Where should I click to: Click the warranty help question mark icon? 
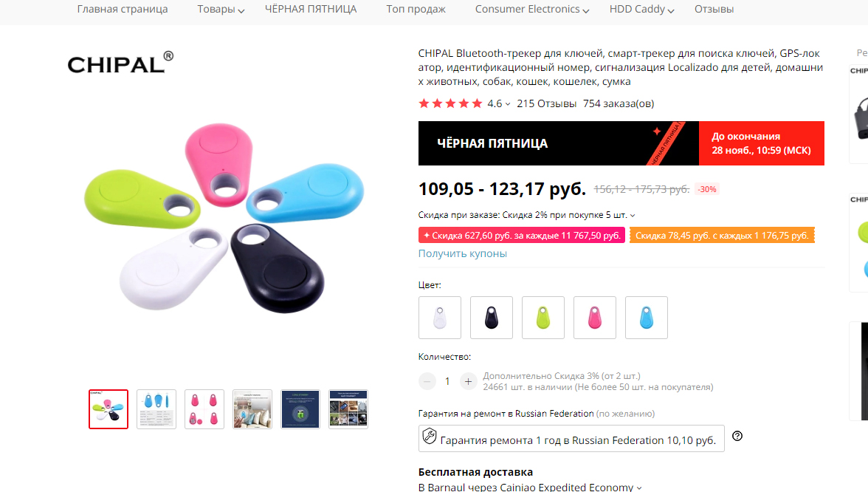tap(737, 436)
